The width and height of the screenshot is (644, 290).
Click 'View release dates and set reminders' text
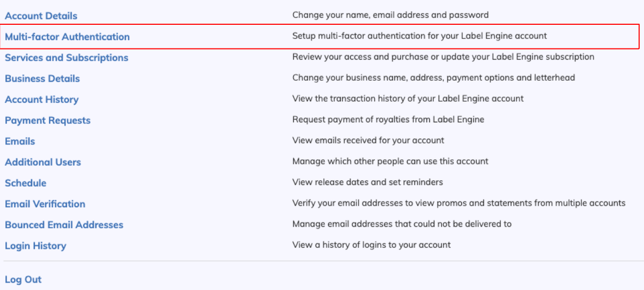(368, 182)
